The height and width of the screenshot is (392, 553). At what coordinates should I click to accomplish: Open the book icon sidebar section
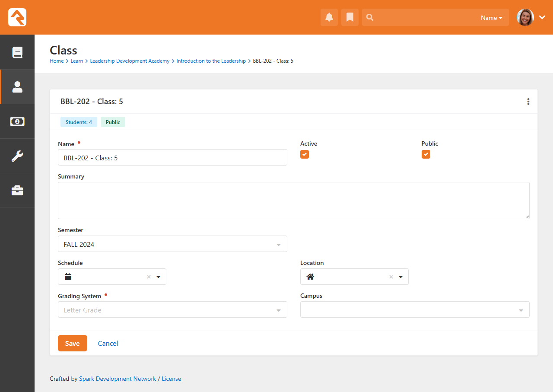click(17, 52)
